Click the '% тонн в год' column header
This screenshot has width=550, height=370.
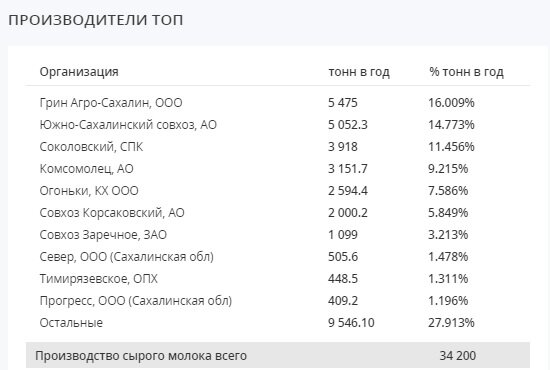coord(466,72)
